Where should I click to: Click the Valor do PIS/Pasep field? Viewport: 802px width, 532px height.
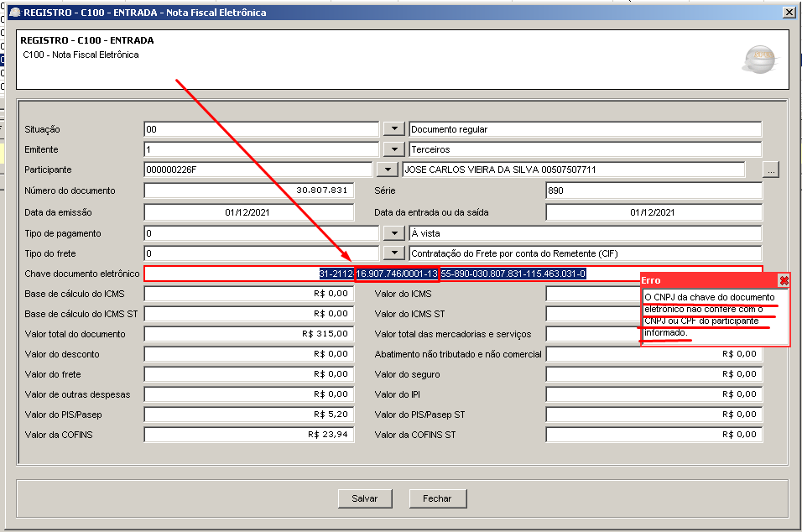click(248, 415)
